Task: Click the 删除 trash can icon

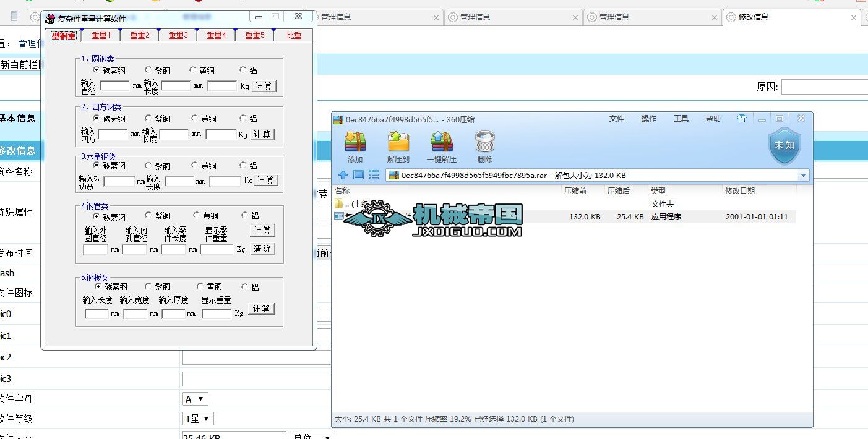Action: click(x=485, y=142)
